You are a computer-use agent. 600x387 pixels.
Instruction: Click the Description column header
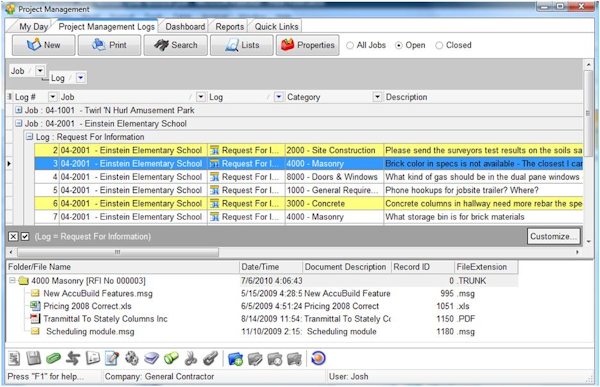(483, 97)
